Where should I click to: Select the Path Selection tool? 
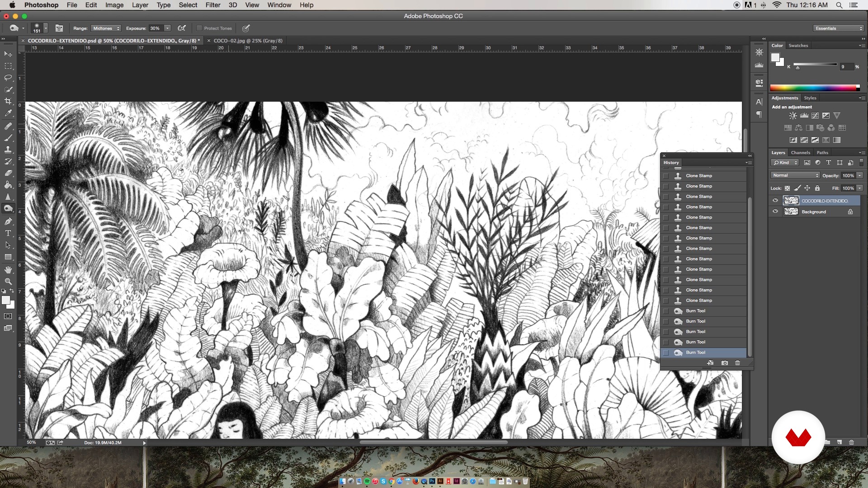pos(8,245)
